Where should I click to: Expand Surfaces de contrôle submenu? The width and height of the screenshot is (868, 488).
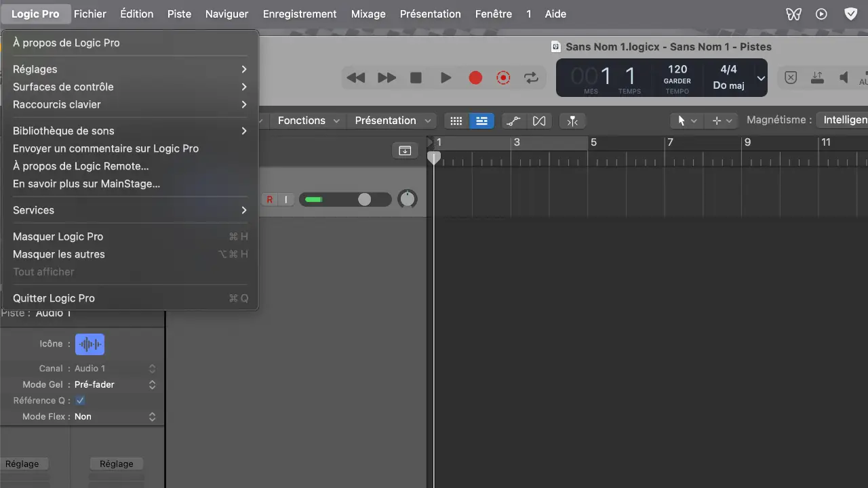coord(130,87)
